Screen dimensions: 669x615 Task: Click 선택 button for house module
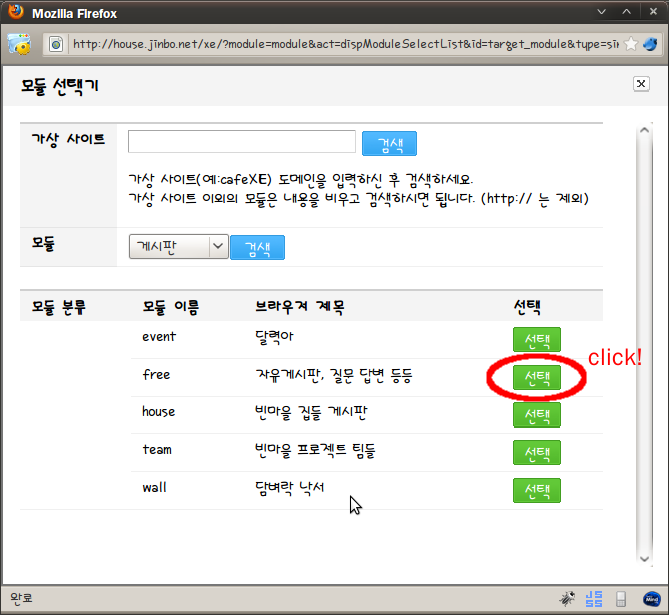click(537, 415)
